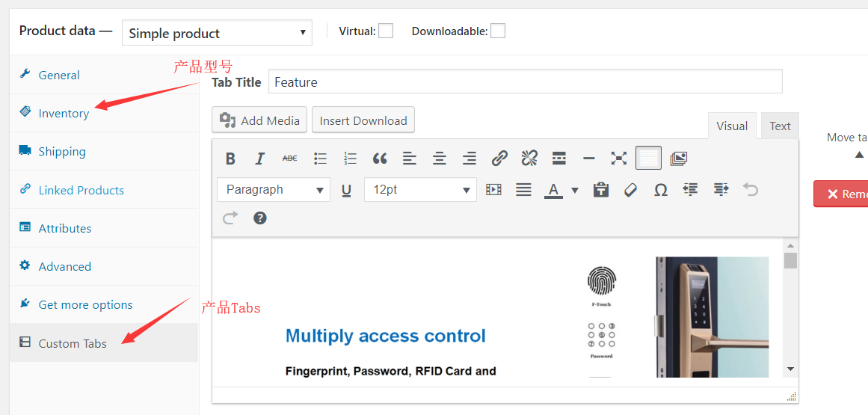Viewport: 868px width, 415px height.
Task: Click the Add Media button
Action: pyautogui.click(x=259, y=120)
